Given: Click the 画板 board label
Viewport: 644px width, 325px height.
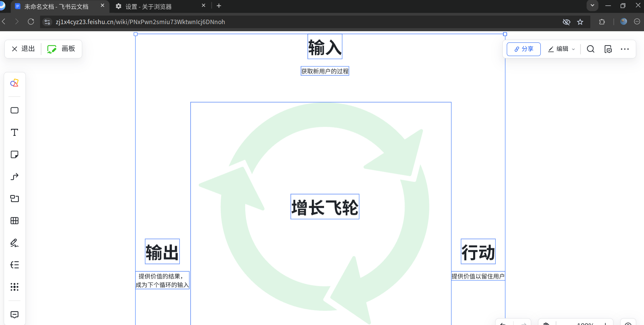Looking at the screenshot, I should point(68,49).
